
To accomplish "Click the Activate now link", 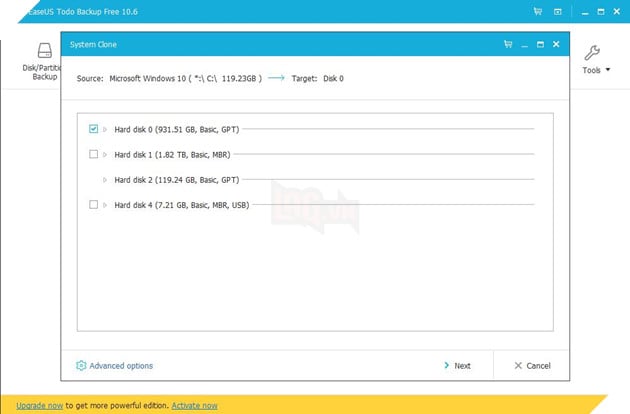I will (x=194, y=406).
